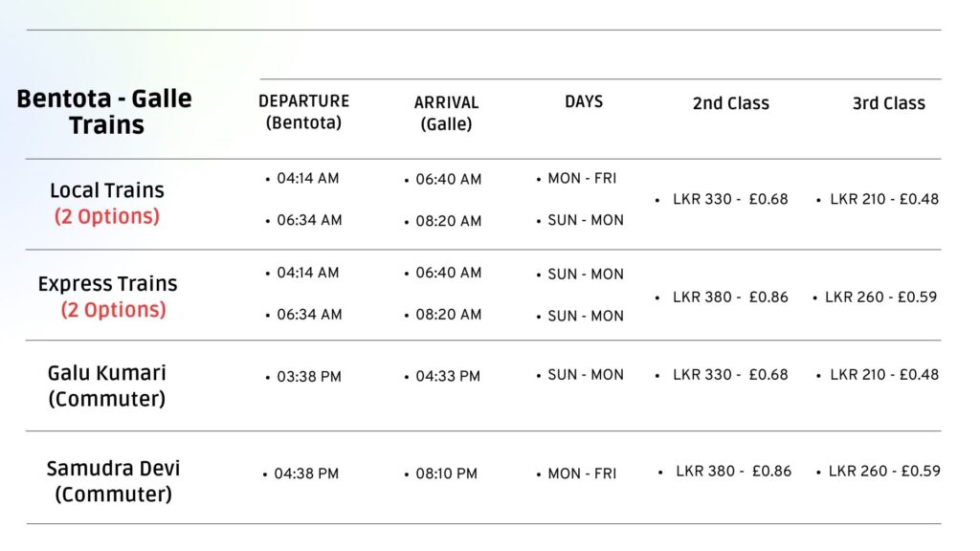Select the DEPARTURE (Bentota) column header
The width and height of the screenshot is (980, 551).
(303, 112)
